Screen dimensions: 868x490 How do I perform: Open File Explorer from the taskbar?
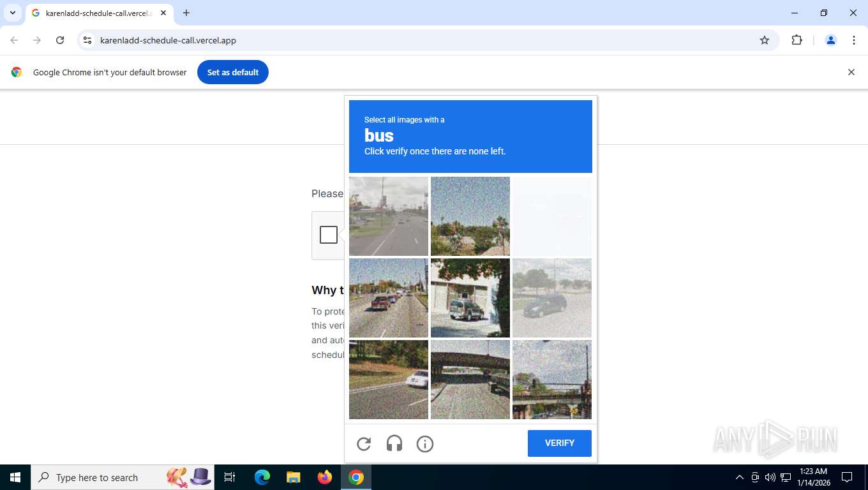(294, 477)
